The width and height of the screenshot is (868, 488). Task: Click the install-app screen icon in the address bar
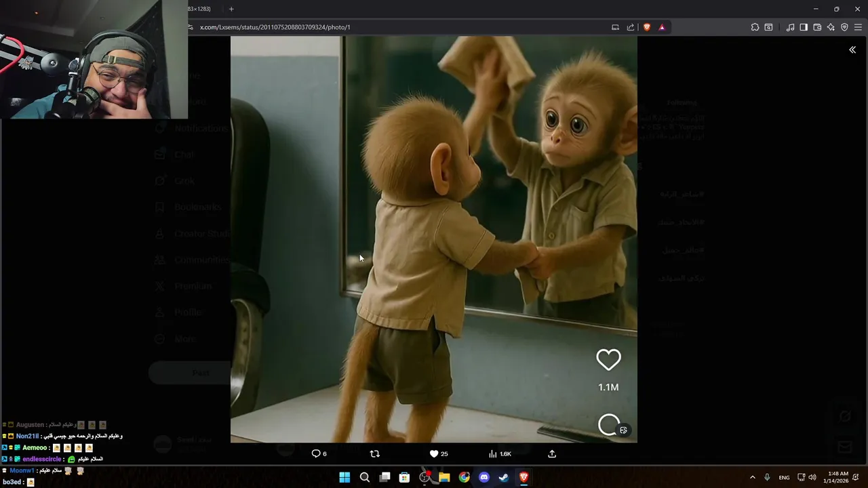tap(615, 27)
